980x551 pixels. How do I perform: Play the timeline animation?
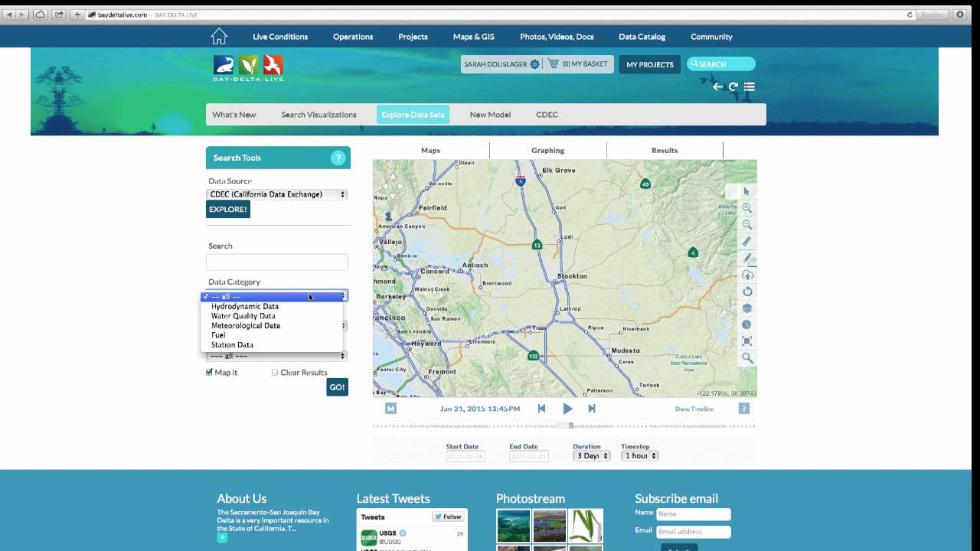coord(567,409)
